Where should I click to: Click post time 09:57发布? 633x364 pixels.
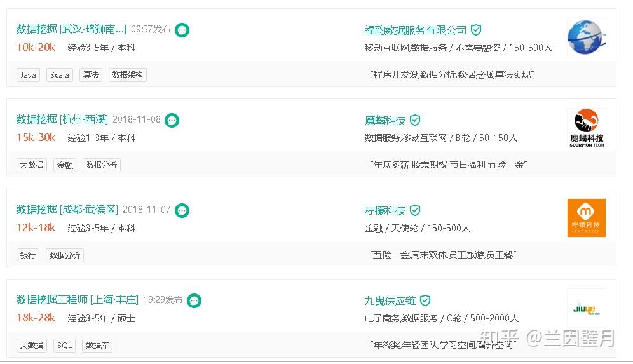pos(151,29)
